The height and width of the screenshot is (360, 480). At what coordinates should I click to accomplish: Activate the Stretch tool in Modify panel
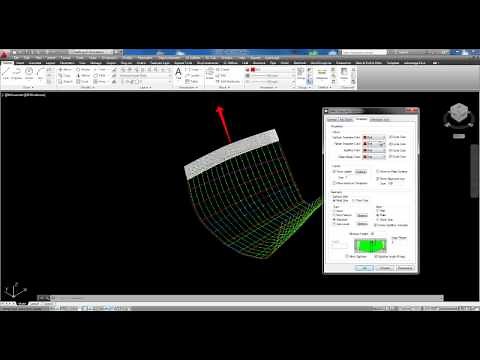65,81
